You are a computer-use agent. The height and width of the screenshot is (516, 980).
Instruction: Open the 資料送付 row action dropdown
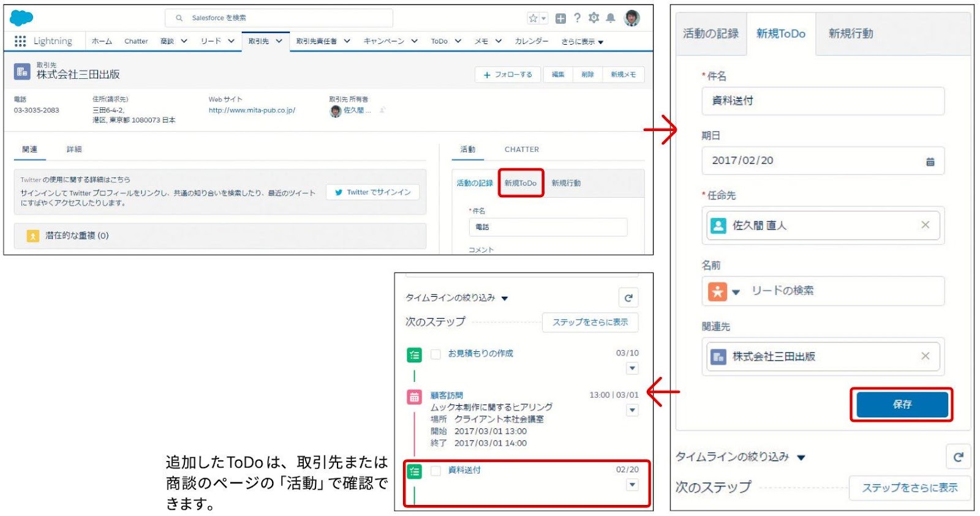[633, 485]
